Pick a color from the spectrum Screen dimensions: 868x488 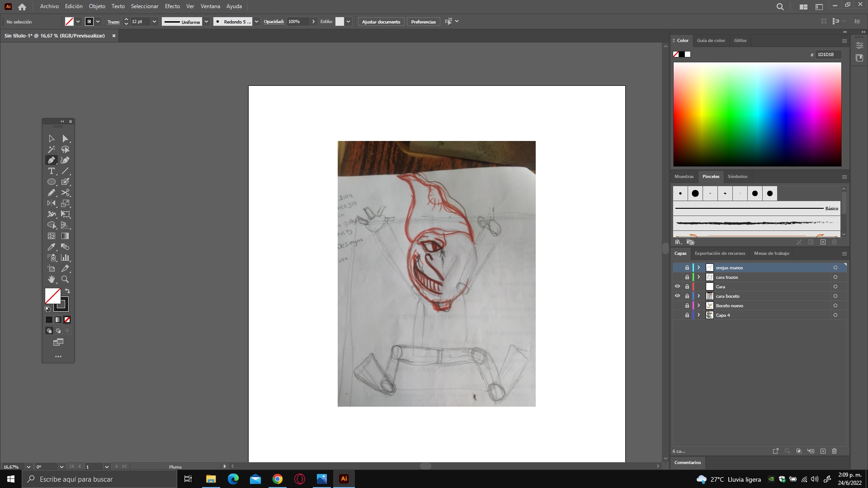(757, 114)
